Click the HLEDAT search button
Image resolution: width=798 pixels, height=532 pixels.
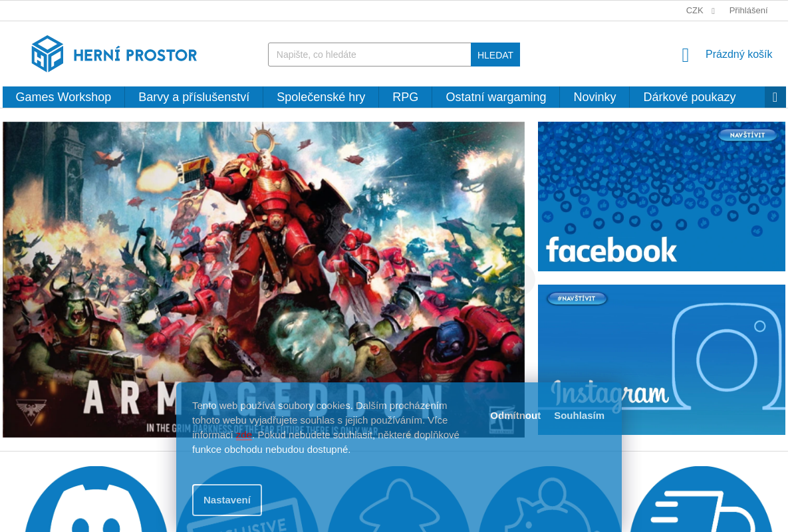pos(495,55)
